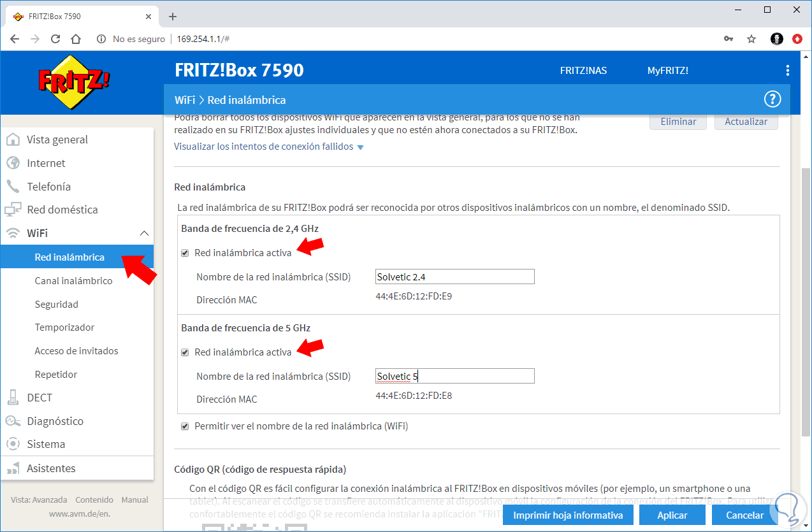Image resolution: width=812 pixels, height=532 pixels.
Task: Click Manual footer link
Action: point(135,500)
